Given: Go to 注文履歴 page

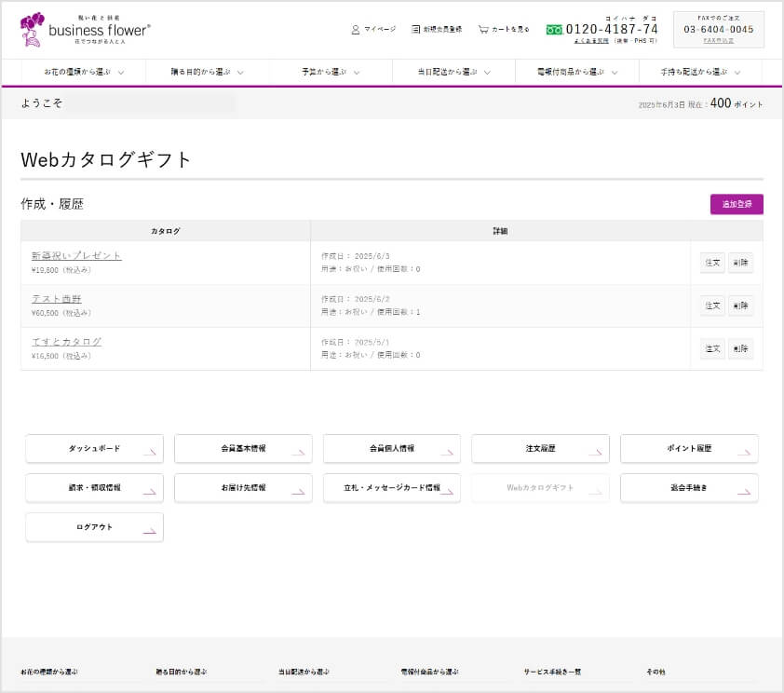Looking at the screenshot, I should point(540,448).
